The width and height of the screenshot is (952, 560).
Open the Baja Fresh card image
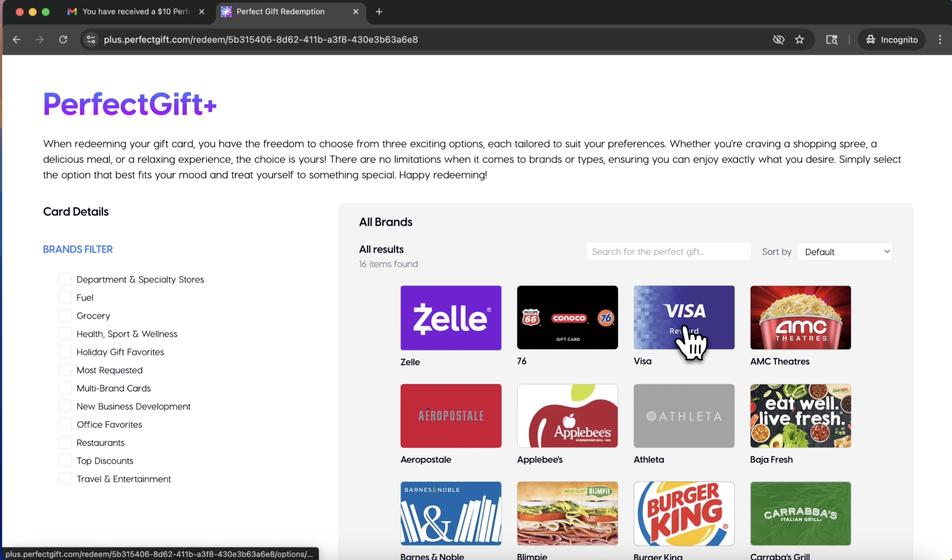click(800, 416)
